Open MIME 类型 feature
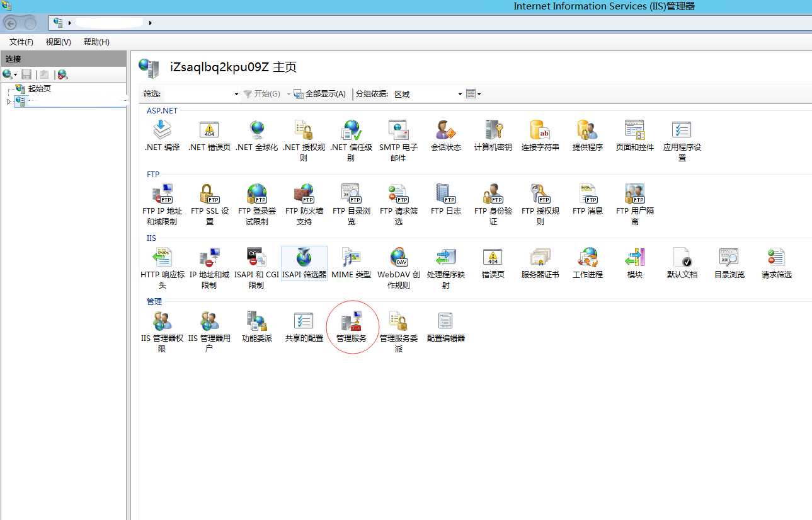The width and height of the screenshot is (812, 520). [351, 263]
